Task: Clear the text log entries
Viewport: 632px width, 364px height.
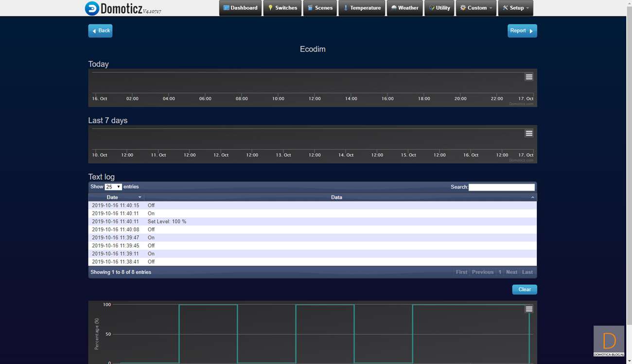Action: point(524,290)
